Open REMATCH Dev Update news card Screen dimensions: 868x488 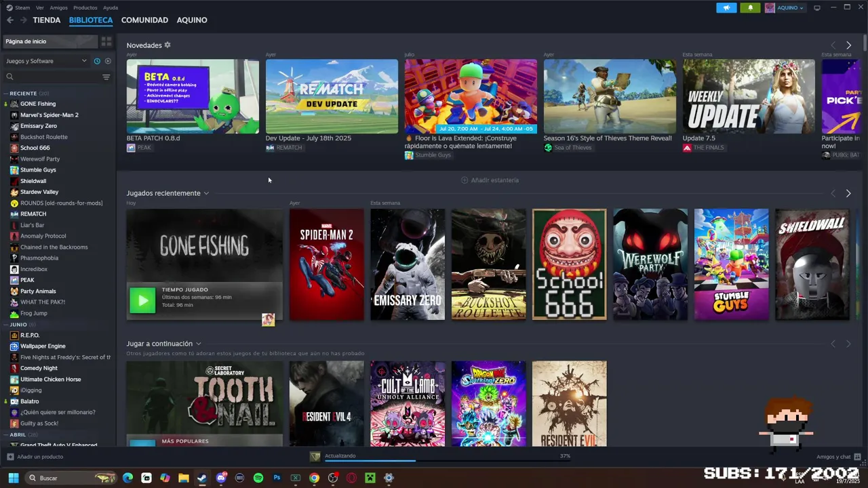332,96
